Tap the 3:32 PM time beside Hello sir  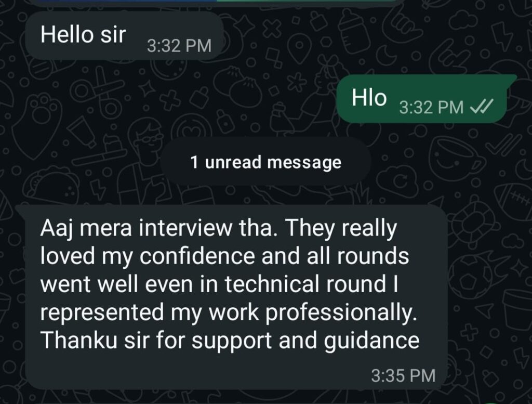click(179, 46)
